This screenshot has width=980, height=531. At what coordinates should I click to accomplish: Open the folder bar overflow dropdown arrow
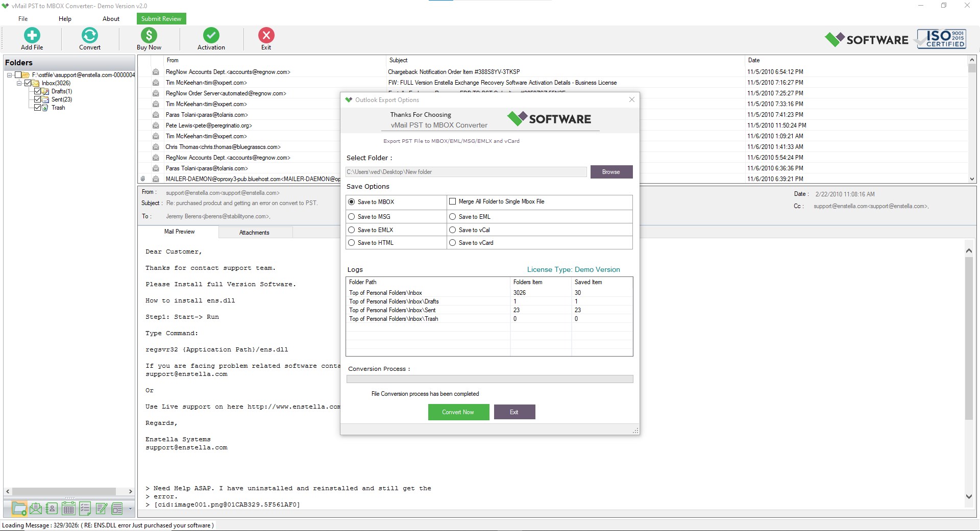(130, 509)
